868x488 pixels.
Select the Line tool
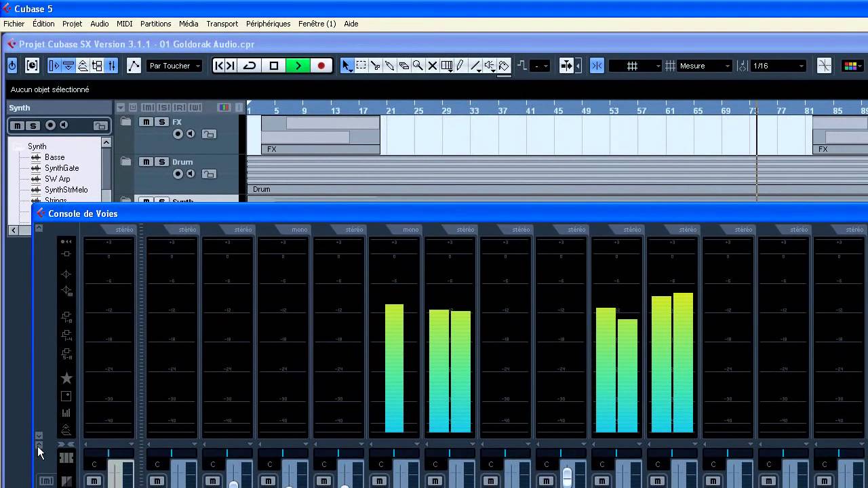[475, 66]
